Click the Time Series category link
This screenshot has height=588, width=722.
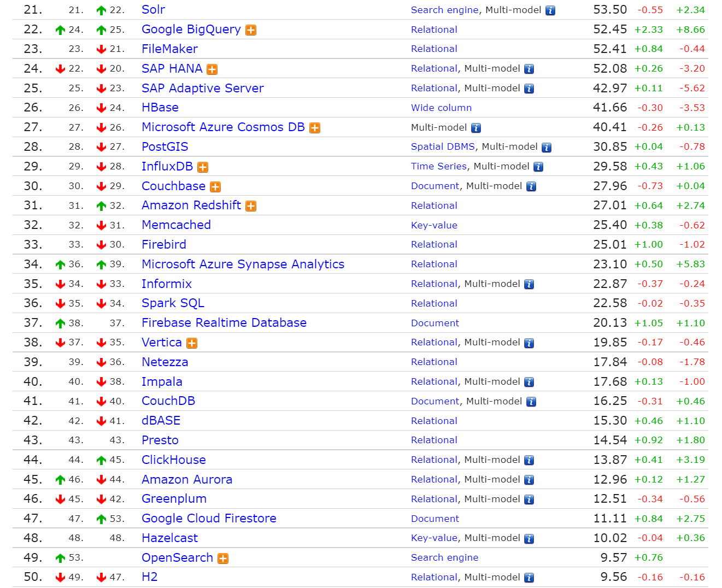coord(439,167)
